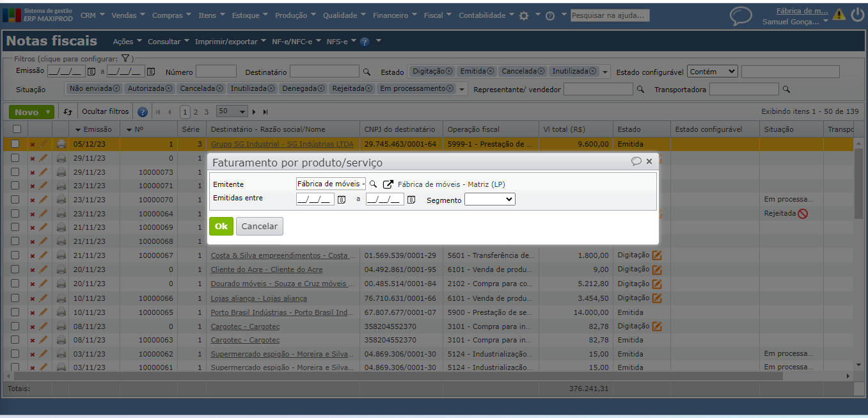Viewport: 868px width, 418px height.
Task: Click the Representante/vendedor search magnifier
Action: pos(640,90)
